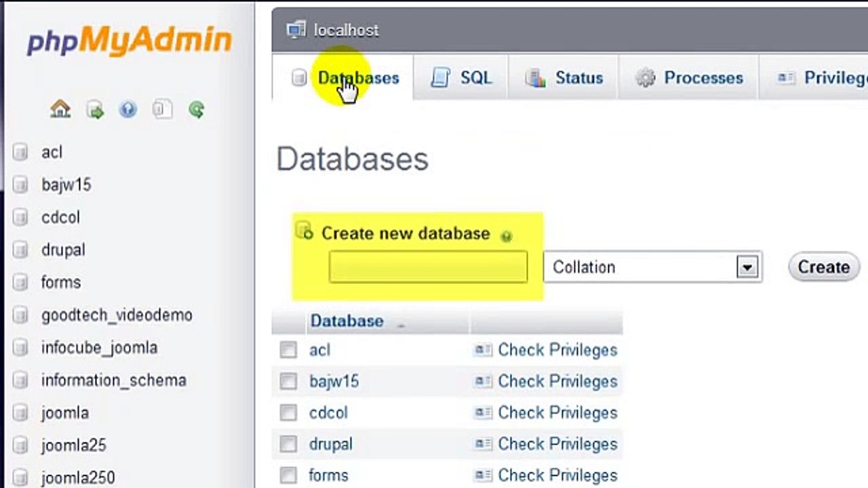Open the cdcol link in the table
This screenshot has width=868, height=488.
pyautogui.click(x=328, y=412)
